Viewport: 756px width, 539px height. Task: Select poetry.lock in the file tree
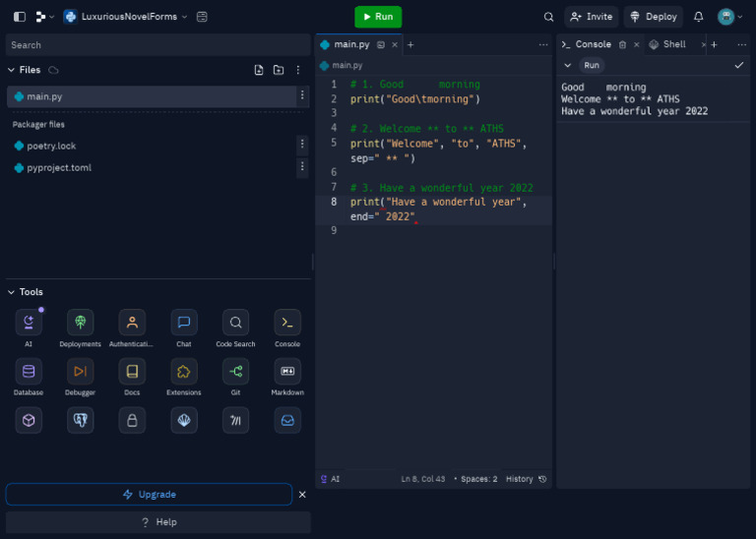51,146
